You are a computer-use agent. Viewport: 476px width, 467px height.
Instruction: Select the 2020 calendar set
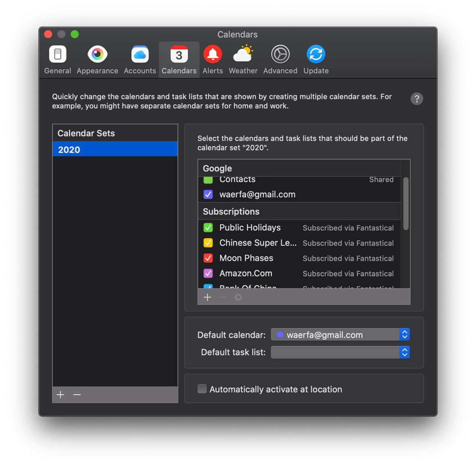click(x=115, y=149)
